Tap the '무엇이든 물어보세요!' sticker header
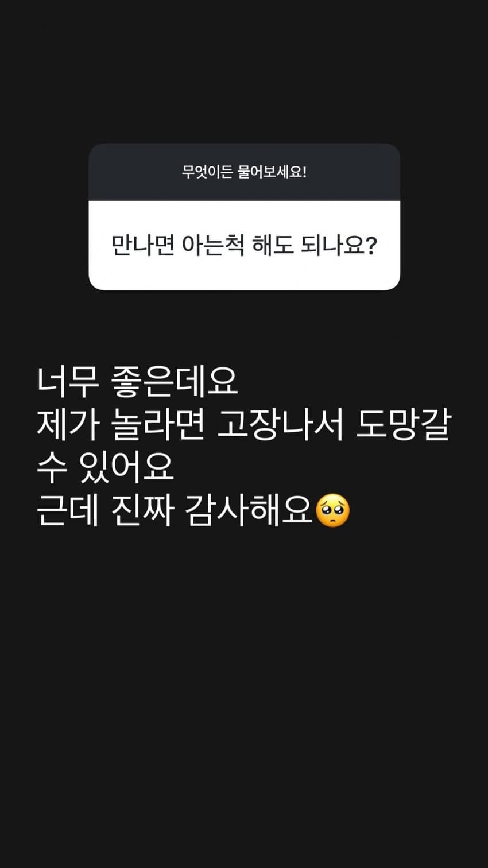The width and height of the screenshot is (488, 868). click(x=244, y=172)
